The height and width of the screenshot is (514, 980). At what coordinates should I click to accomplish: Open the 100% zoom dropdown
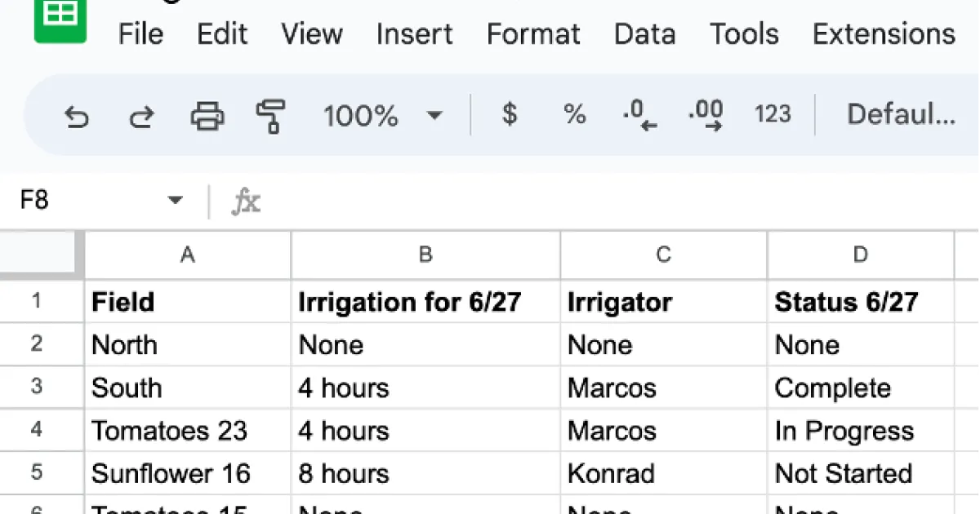(382, 115)
